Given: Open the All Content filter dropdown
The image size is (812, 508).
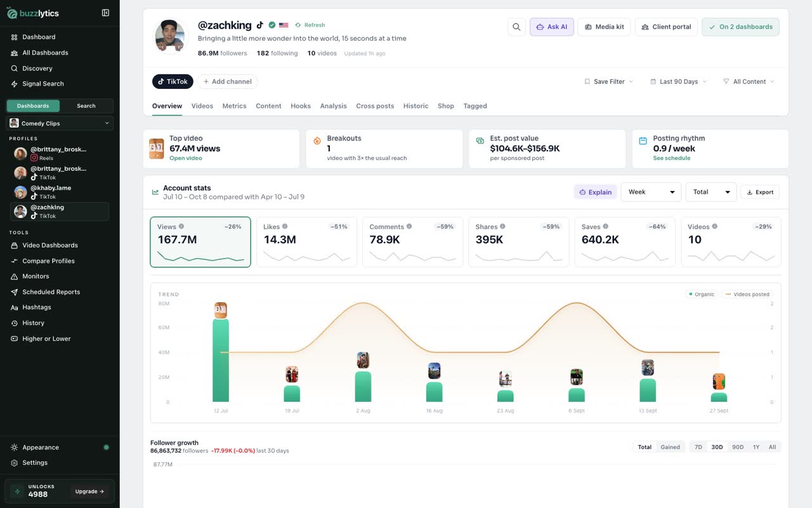Looking at the screenshot, I should [x=749, y=81].
